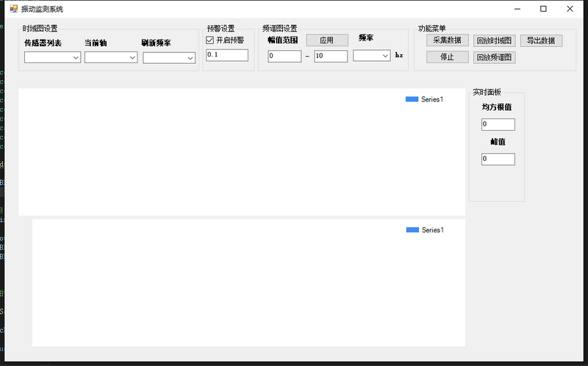Image resolution: width=588 pixels, height=366 pixels.
Task: Click the 刷新频率 label
Action: (156, 43)
